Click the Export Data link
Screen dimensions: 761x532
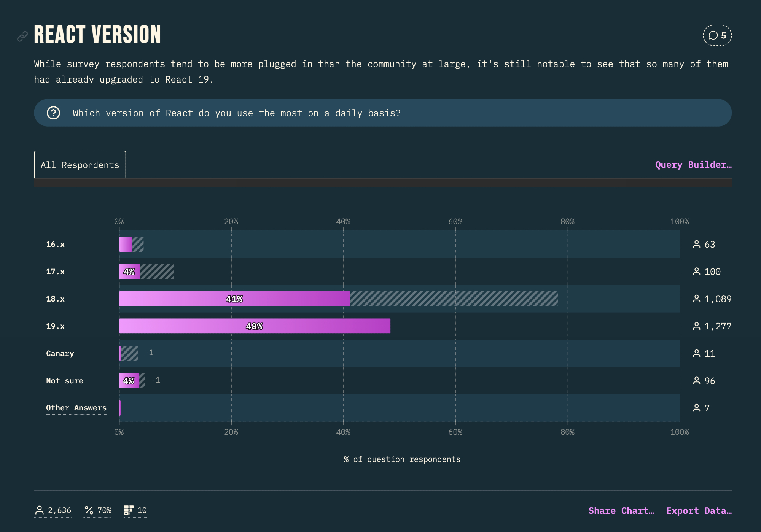pyautogui.click(x=699, y=511)
